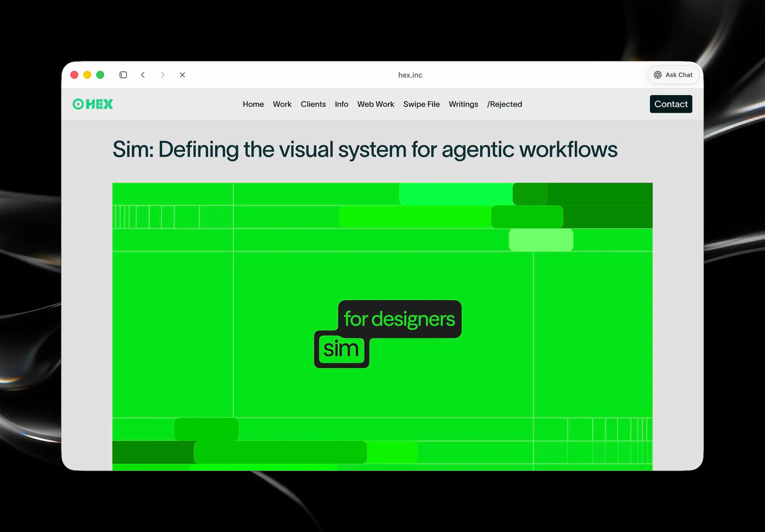This screenshot has width=765, height=532.
Task: Go to the Writings page
Action: click(x=464, y=104)
